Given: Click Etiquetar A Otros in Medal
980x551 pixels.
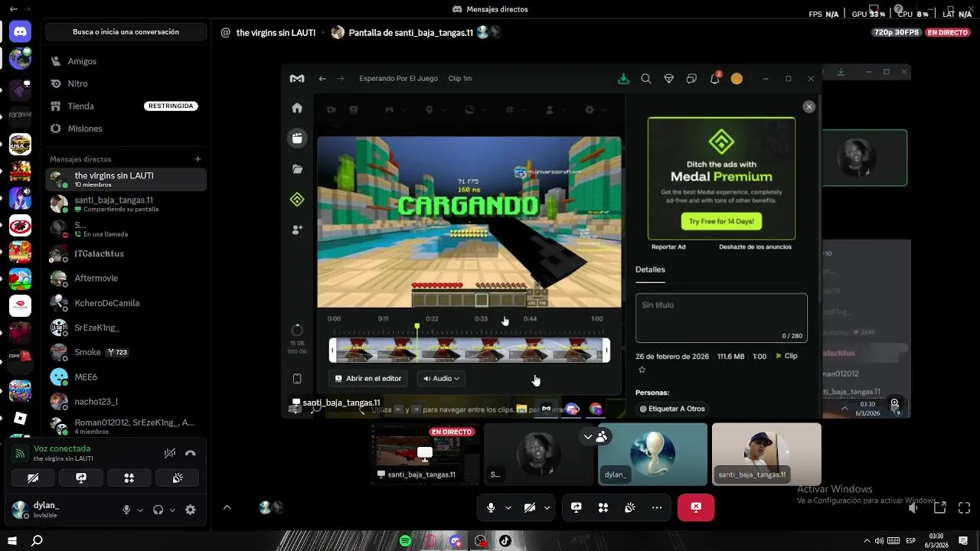Looking at the screenshot, I should pos(671,409).
